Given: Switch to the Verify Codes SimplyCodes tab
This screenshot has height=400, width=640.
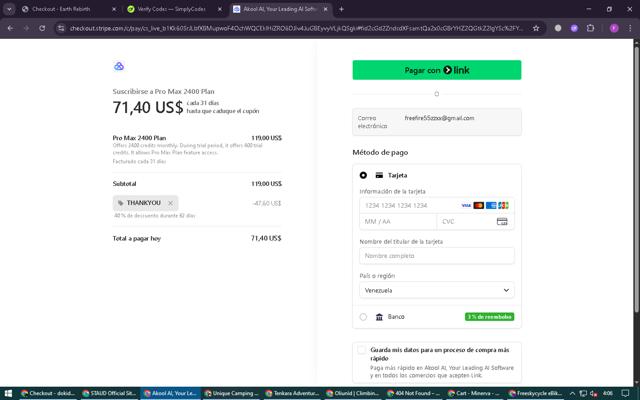Looking at the screenshot, I should coord(171,9).
